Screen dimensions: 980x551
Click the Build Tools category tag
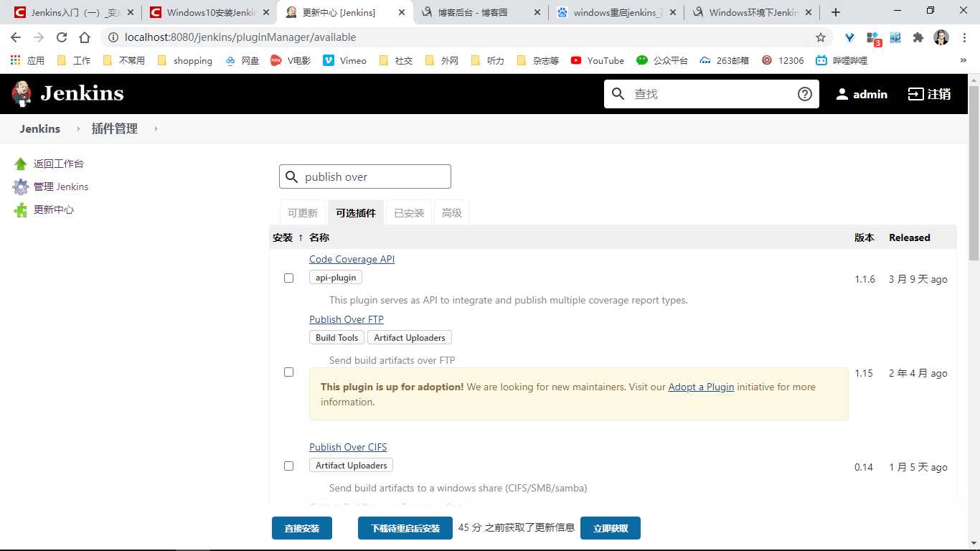pos(336,337)
